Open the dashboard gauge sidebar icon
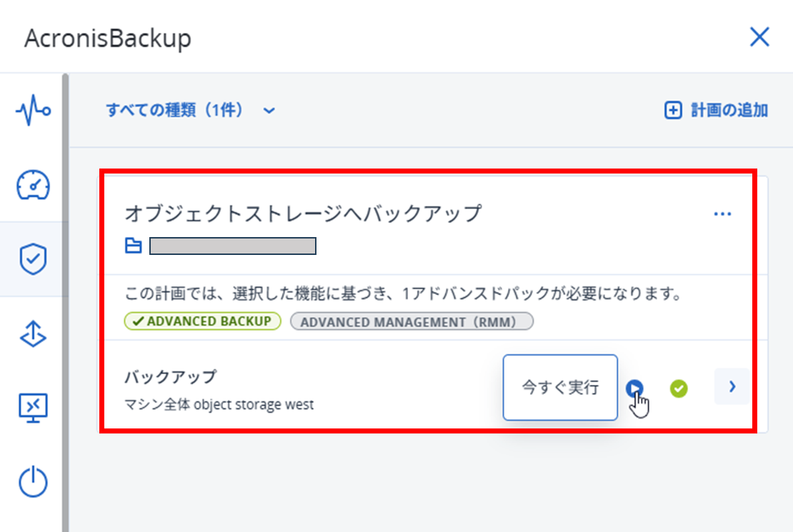Screen dimensions: 793x532 coord(33,186)
